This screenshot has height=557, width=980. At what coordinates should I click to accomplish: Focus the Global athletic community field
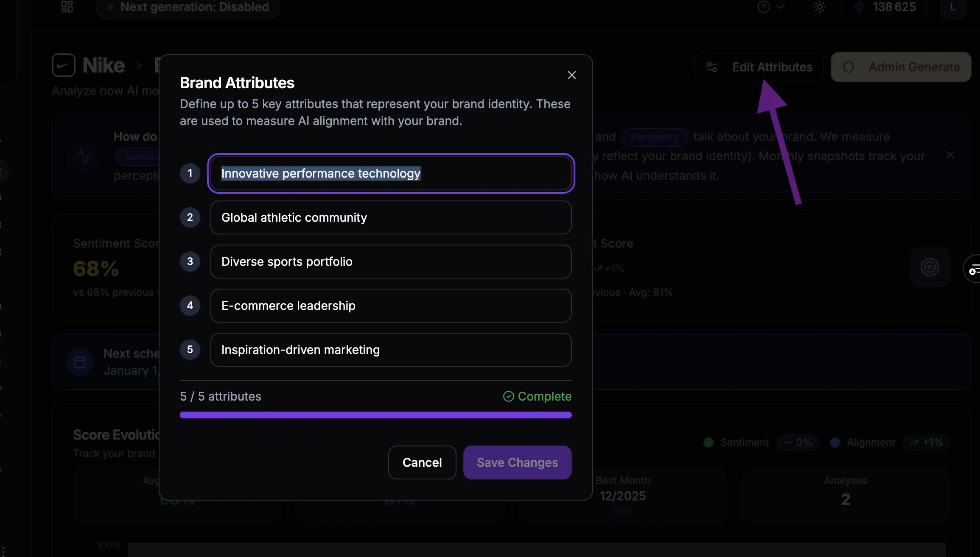pos(391,217)
